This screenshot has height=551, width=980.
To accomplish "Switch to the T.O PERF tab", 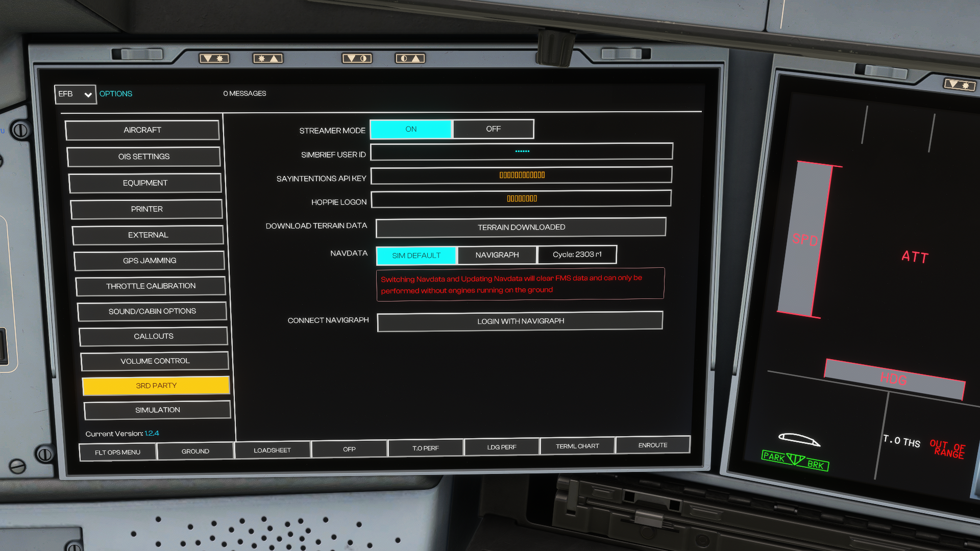I will tap(425, 448).
